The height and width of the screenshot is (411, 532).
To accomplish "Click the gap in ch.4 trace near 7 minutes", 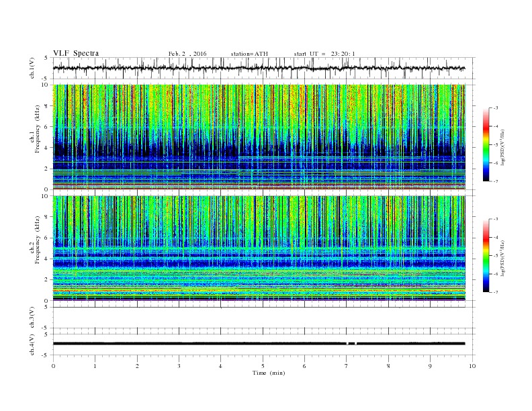I will tap(347, 344).
